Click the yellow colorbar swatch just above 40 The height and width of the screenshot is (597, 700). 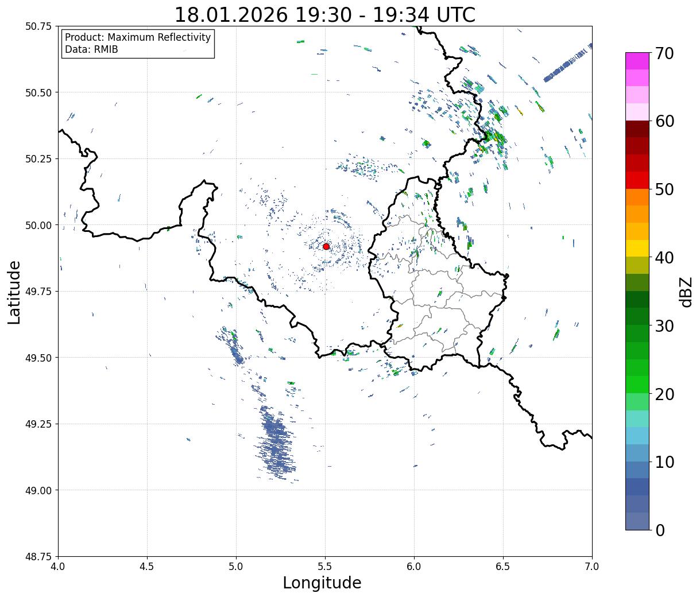point(637,248)
